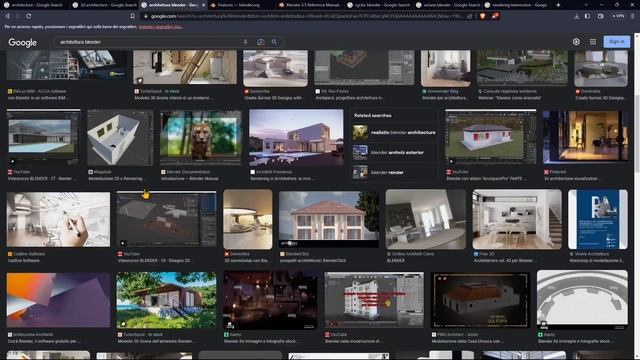Open the Introduzione — Blender Manual caption
This screenshot has width=640, height=360.
coord(190,179)
